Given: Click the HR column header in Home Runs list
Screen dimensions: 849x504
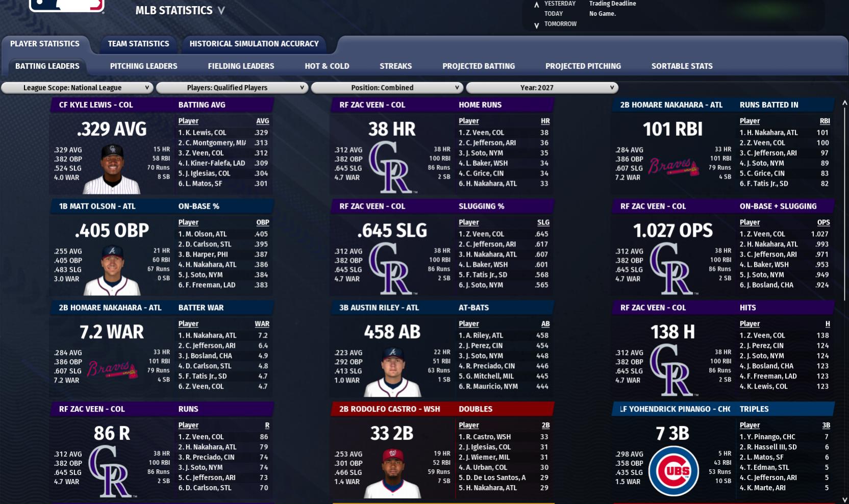Looking at the screenshot, I should click(545, 121).
